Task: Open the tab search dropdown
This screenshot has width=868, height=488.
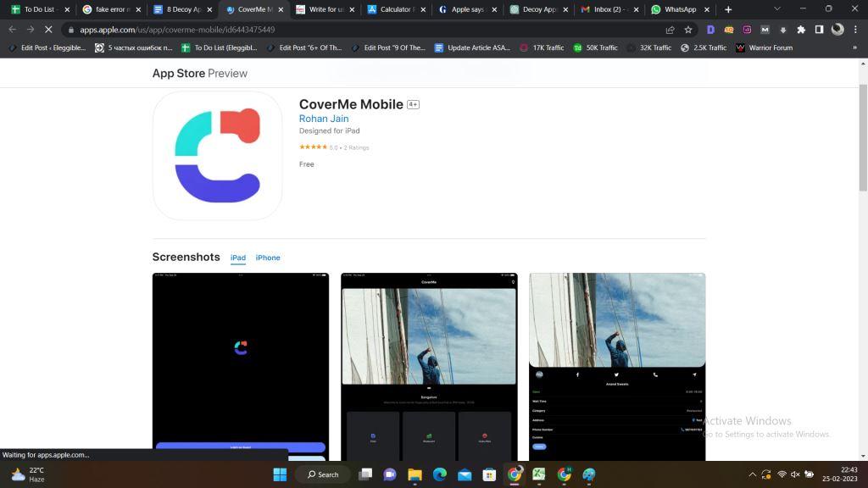Action: click(777, 8)
